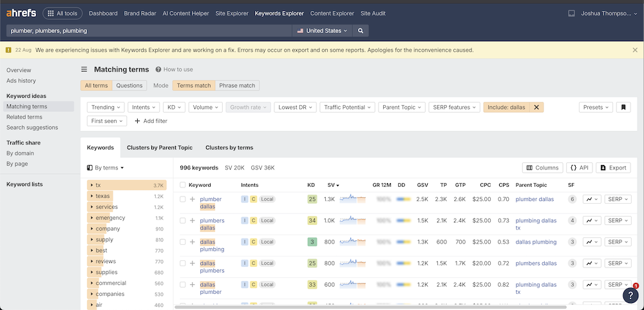
Task: Switch to Clusters by terms tab
Action: click(x=229, y=148)
